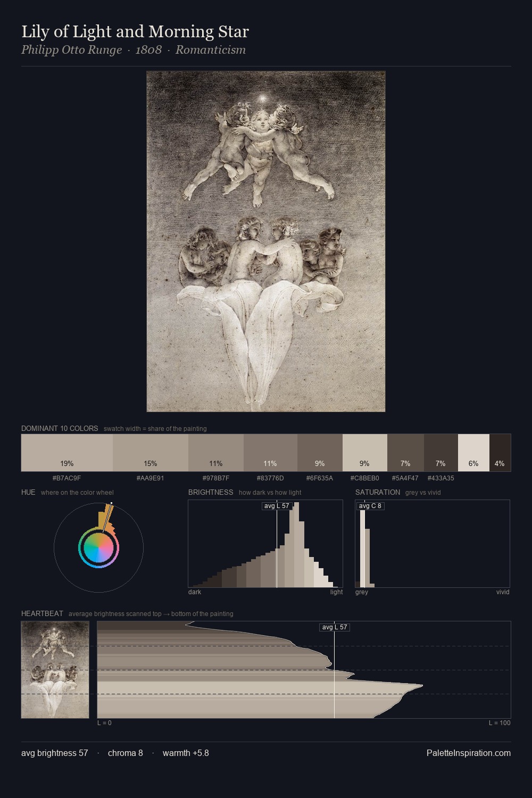Click the BRIGHTNESS section heading

pyautogui.click(x=211, y=493)
